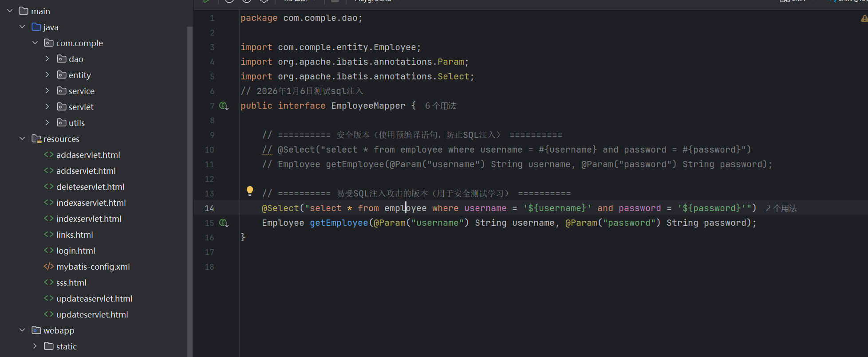Click the HTML file icon of addservlet.html
Image resolution: width=868 pixels, height=357 pixels.
(x=49, y=171)
